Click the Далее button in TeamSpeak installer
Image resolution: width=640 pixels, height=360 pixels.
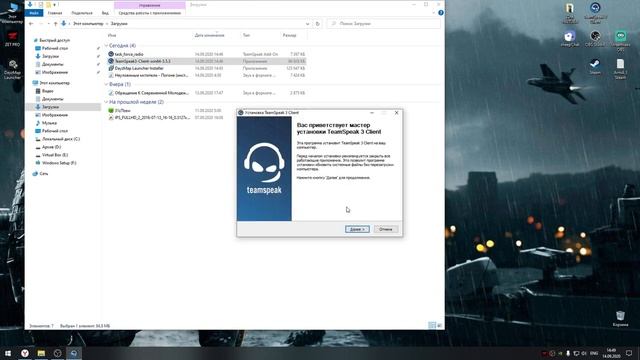click(x=357, y=229)
